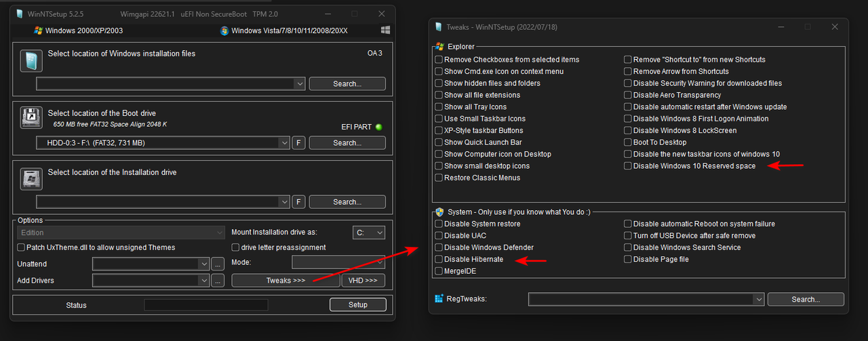Image resolution: width=868 pixels, height=341 pixels.
Task: Click the green EFI PART indicator light
Action: [378, 127]
